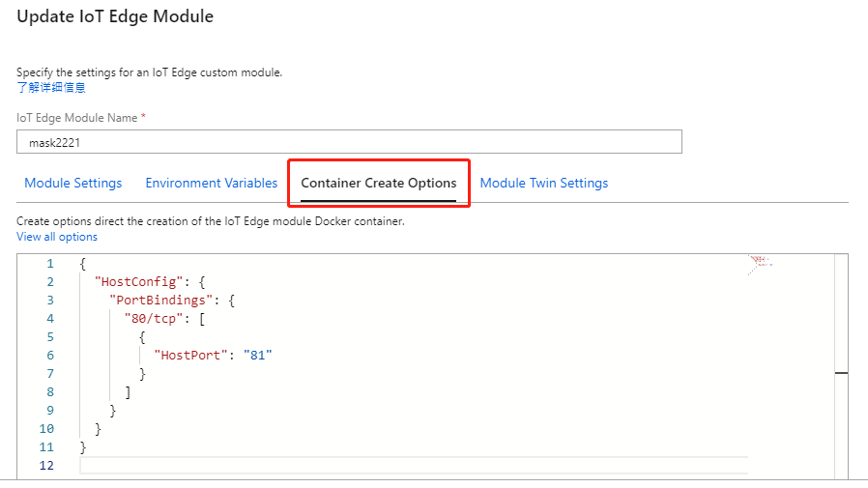
Task: Click the editor minimap preview
Action: [x=760, y=265]
